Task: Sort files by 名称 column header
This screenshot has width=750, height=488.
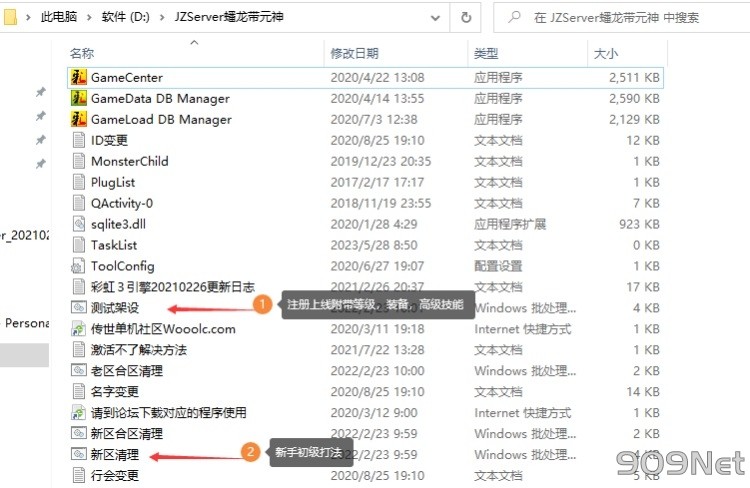Action: click(82, 53)
